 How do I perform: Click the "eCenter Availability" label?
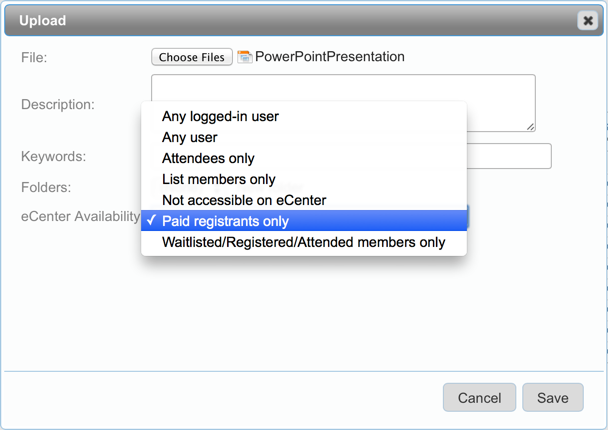tap(80, 216)
